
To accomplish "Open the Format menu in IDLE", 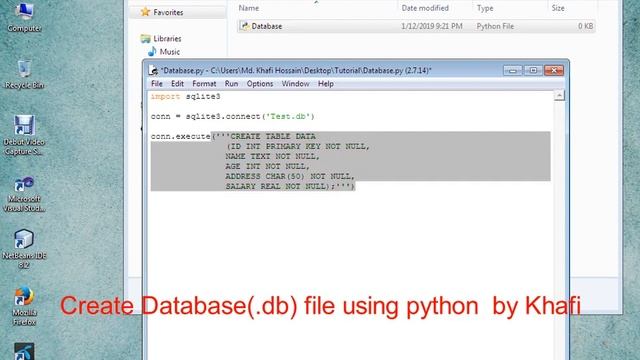I will [204, 84].
